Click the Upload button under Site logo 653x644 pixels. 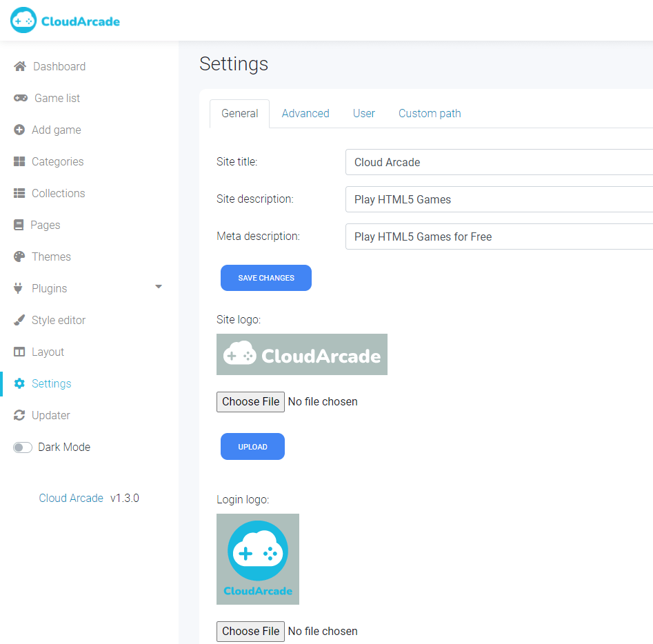[x=252, y=447]
